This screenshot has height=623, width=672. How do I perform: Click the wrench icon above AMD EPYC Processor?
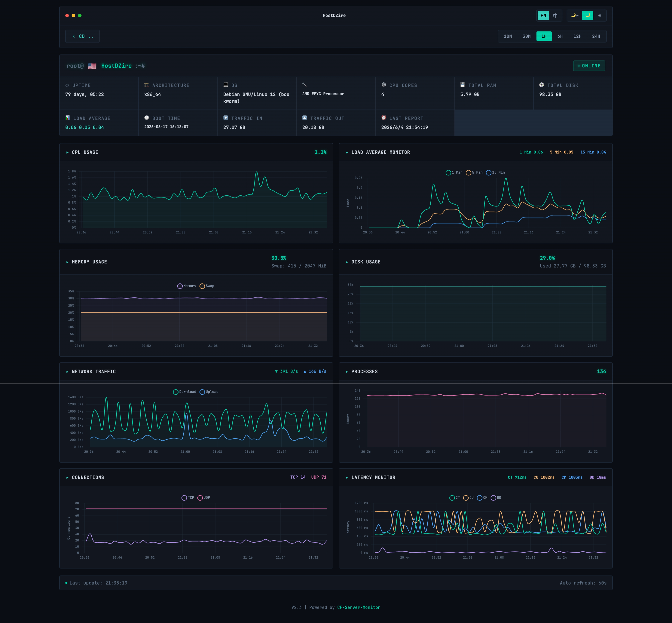(x=305, y=85)
